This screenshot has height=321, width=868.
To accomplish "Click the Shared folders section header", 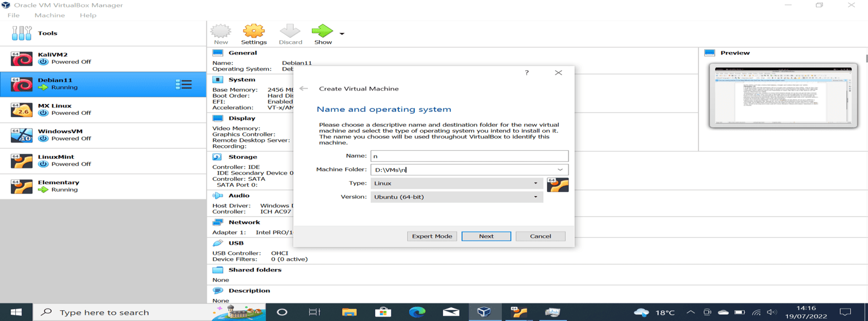I will [x=255, y=270].
